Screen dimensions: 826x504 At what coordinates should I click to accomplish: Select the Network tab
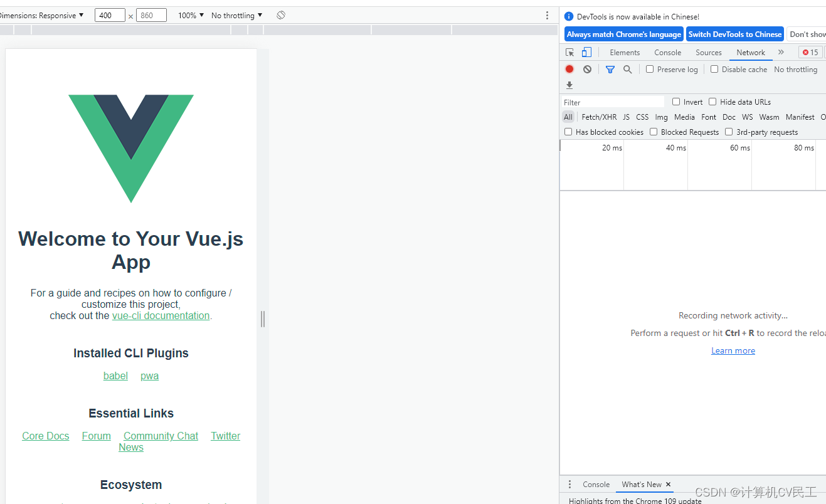coord(751,53)
